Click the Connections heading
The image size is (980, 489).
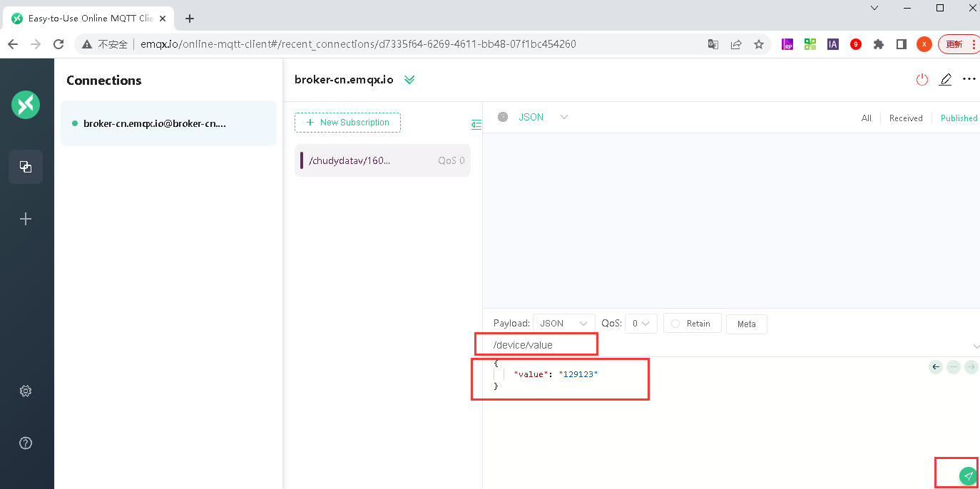pyautogui.click(x=104, y=81)
